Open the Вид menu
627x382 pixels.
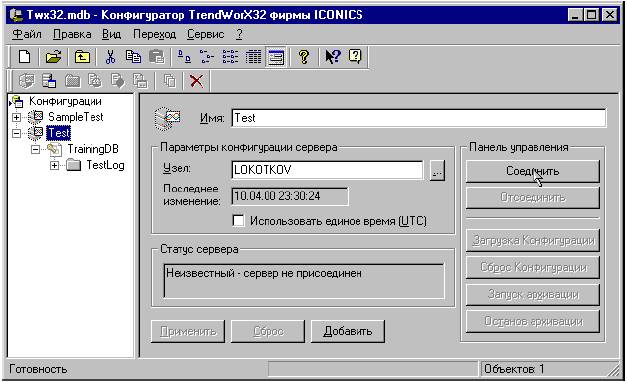(x=112, y=34)
